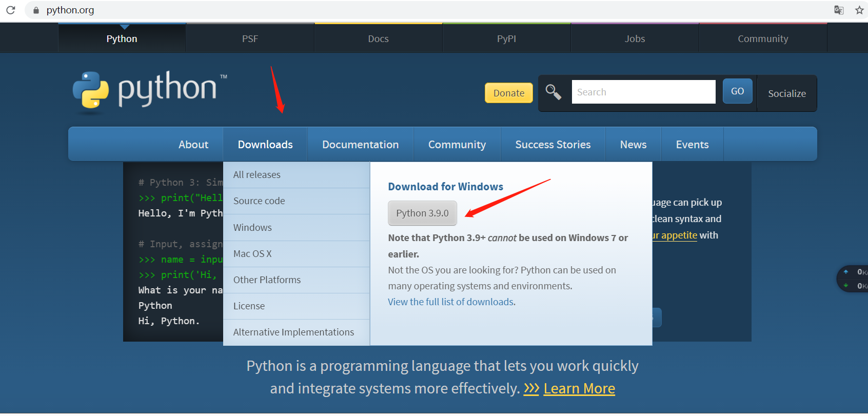The width and height of the screenshot is (868, 416).
Task: Bookmark this page with the star icon
Action: tap(859, 10)
